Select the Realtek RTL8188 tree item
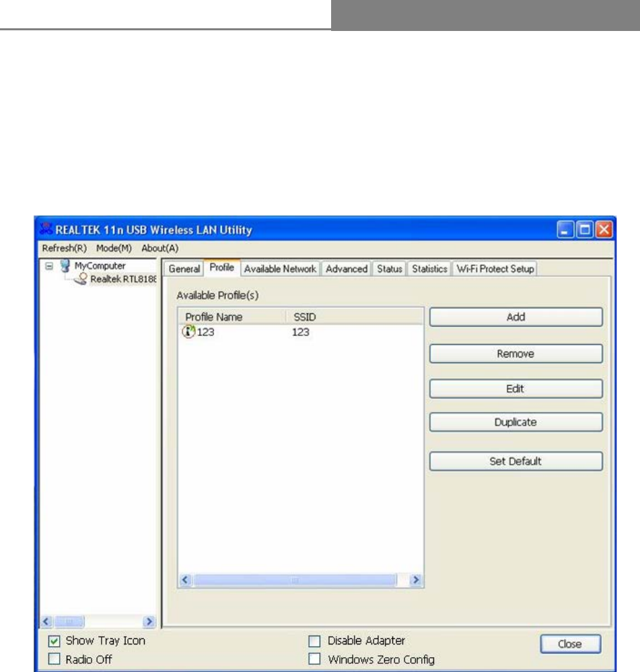 [123, 279]
